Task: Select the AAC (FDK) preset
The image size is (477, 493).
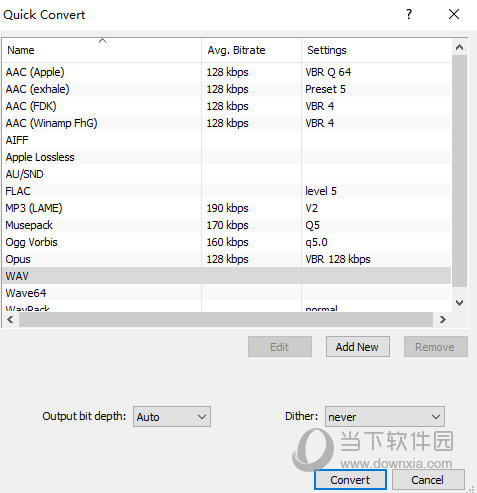Action: click(x=227, y=106)
